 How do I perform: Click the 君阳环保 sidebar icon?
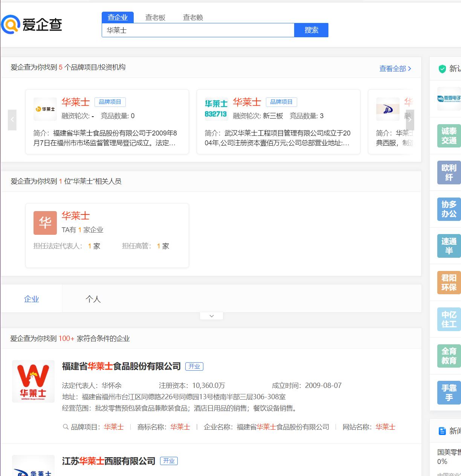click(x=449, y=283)
